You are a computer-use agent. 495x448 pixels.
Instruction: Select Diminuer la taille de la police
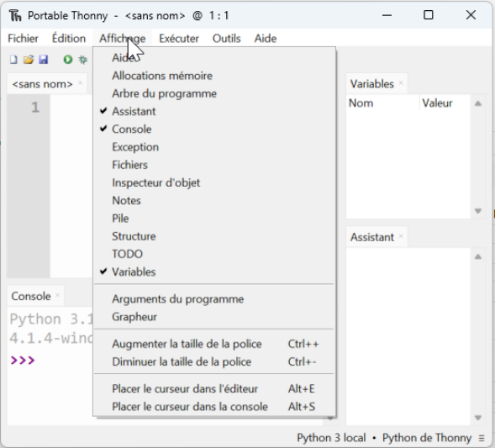[x=214, y=361]
